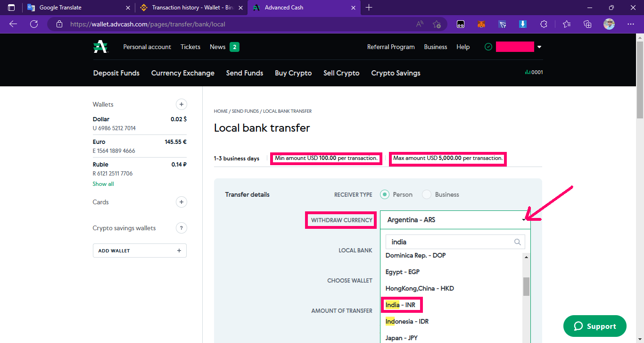Open the Crypto Savings menu
Screen dimensions: 644x343
point(396,73)
